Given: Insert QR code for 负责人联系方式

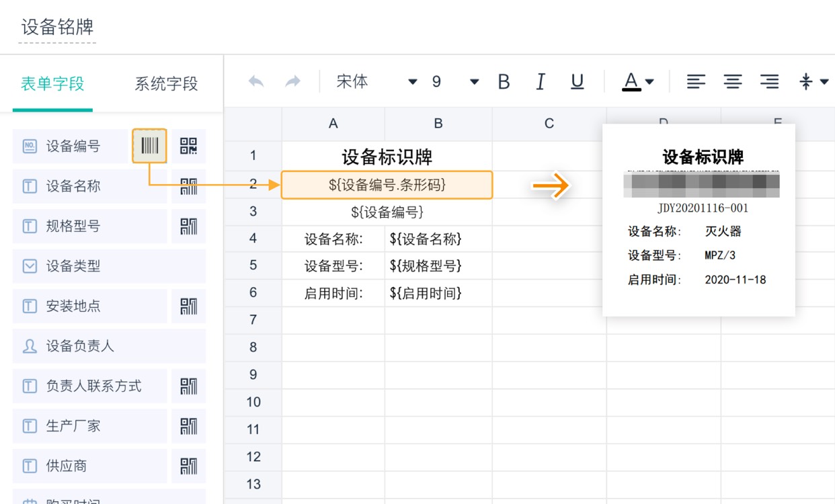Looking at the screenshot, I should click(189, 386).
